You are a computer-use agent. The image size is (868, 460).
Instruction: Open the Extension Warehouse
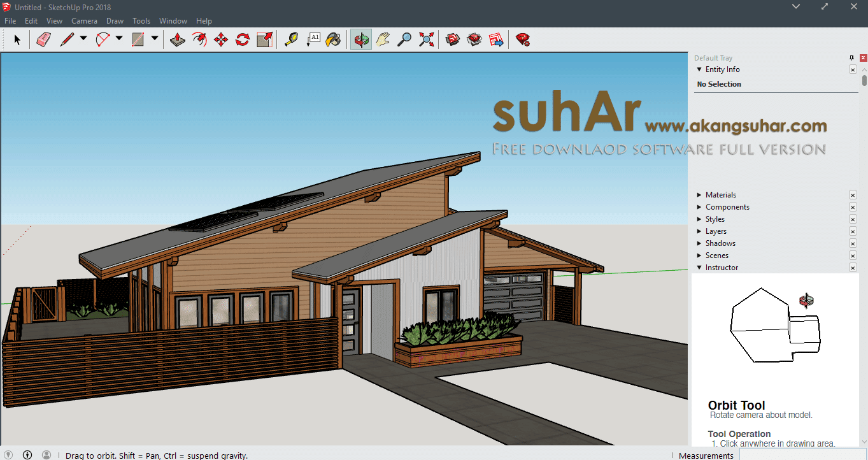(474, 40)
